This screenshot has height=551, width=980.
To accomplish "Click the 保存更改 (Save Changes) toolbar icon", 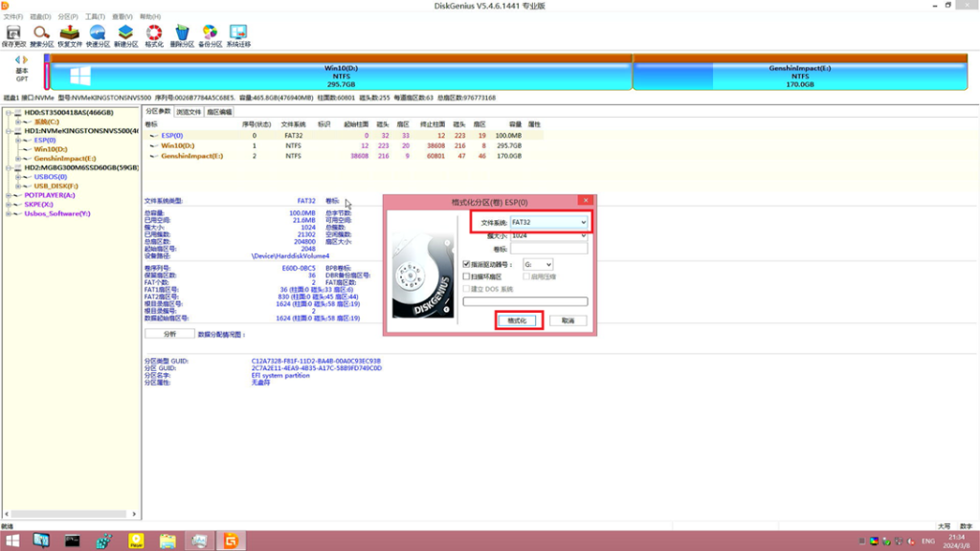I will coord(14,35).
